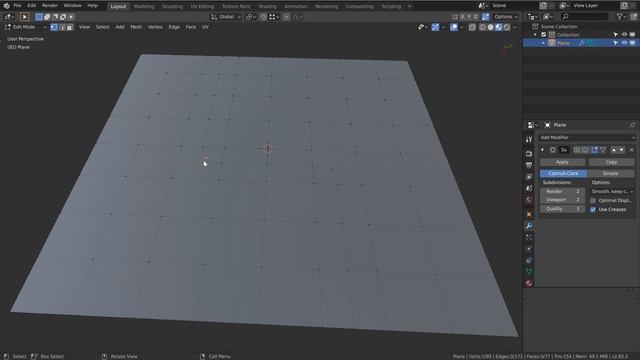
Task: Enable edge select mode
Action: [x=62, y=27]
